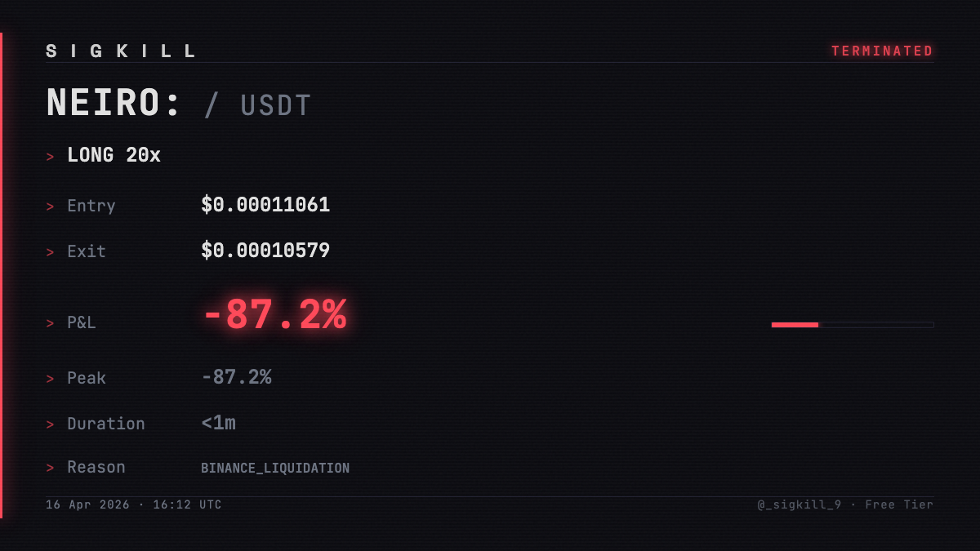The height and width of the screenshot is (551, 980).
Task: Select the NEIRO: ticker heading
Action: tap(114, 104)
